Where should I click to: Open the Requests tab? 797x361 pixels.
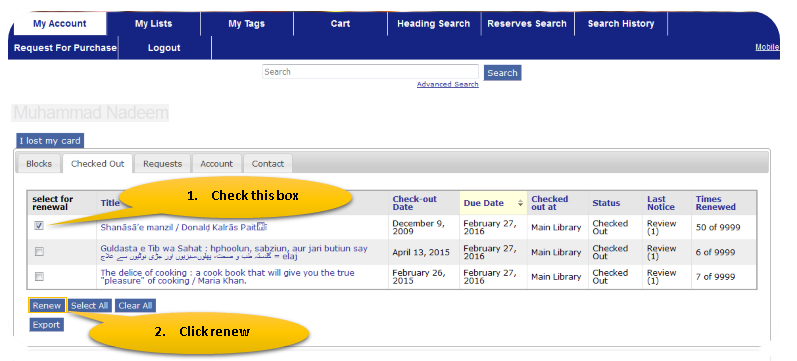pos(163,164)
